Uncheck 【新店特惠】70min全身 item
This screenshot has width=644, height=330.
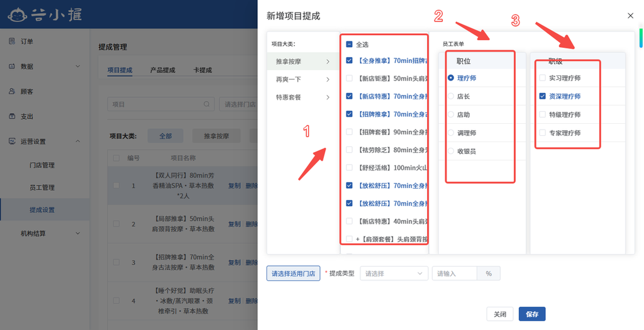pyautogui.click(x=349, y=96)
